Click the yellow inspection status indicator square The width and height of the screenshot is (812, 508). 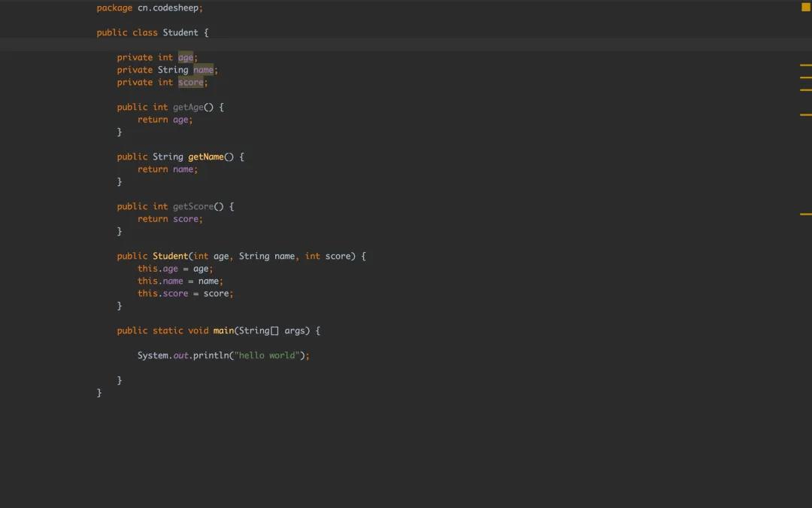pos(805,7)
